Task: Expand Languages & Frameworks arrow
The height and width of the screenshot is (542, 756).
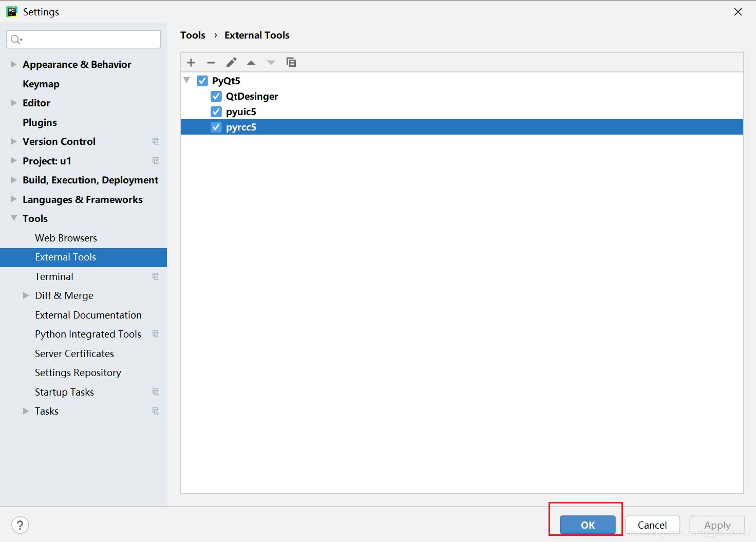Action: pyautogui.click(x=14, y=199)
